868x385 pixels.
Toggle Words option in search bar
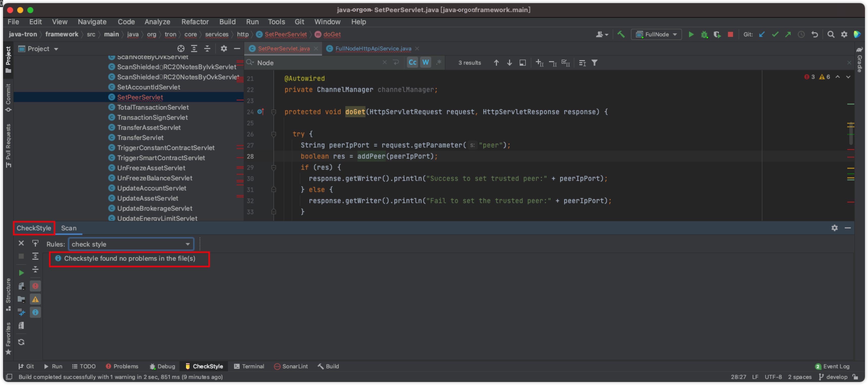[x=426, y=63]
